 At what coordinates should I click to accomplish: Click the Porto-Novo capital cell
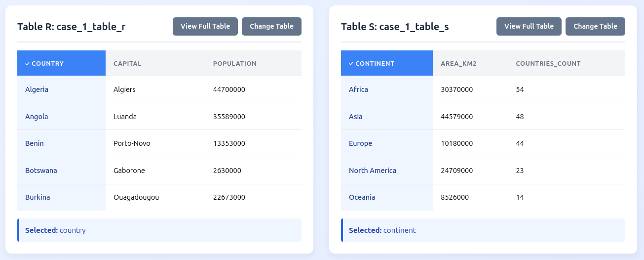pos(132,143)
